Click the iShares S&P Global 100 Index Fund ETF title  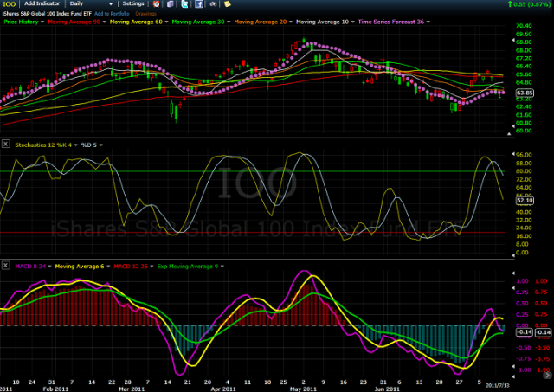click(47, 14)
